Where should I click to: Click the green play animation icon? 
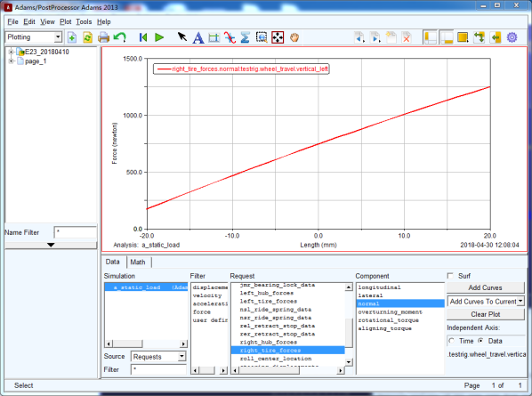[x=158, y=37]
